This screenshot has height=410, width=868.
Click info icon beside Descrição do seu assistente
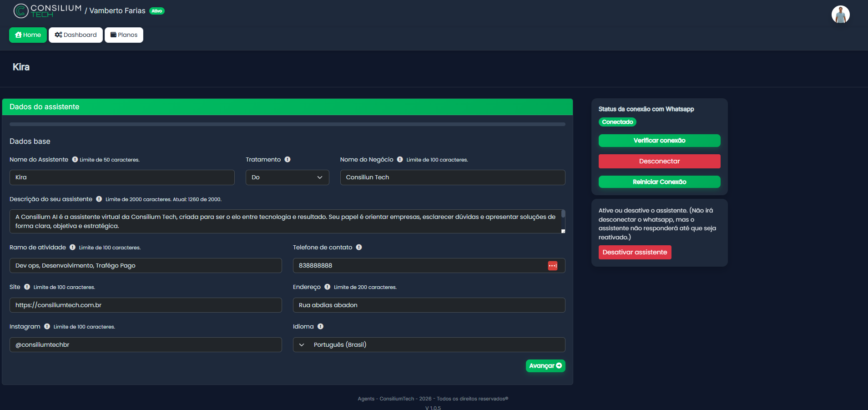[x=99, y=199]
